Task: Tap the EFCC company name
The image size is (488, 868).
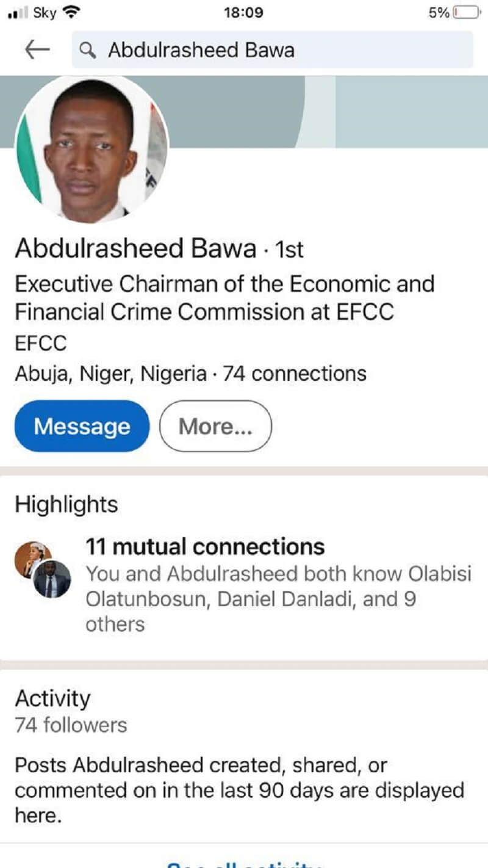Action: point(40,343)
